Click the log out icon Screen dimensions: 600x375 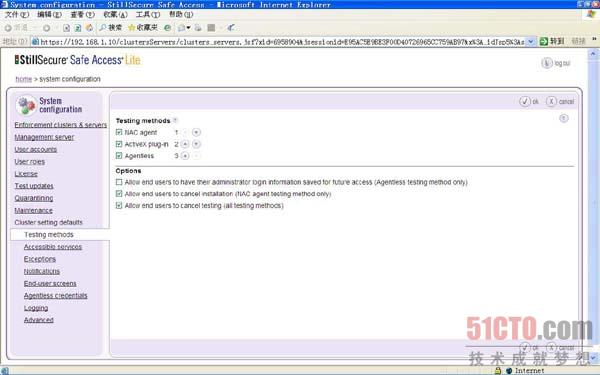click(x=547, y=63)
